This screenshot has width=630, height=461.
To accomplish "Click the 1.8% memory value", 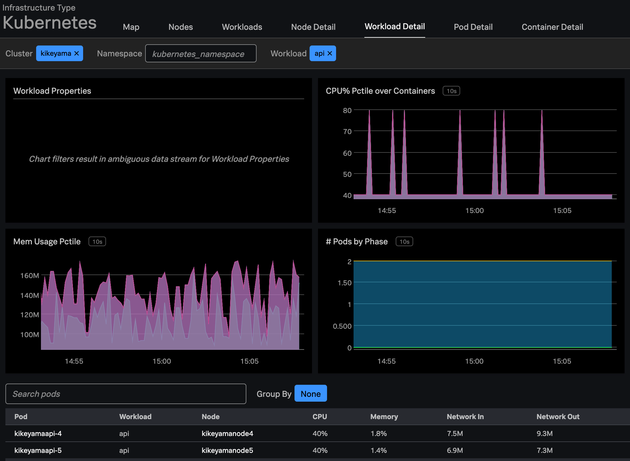I will pos(378,433).
